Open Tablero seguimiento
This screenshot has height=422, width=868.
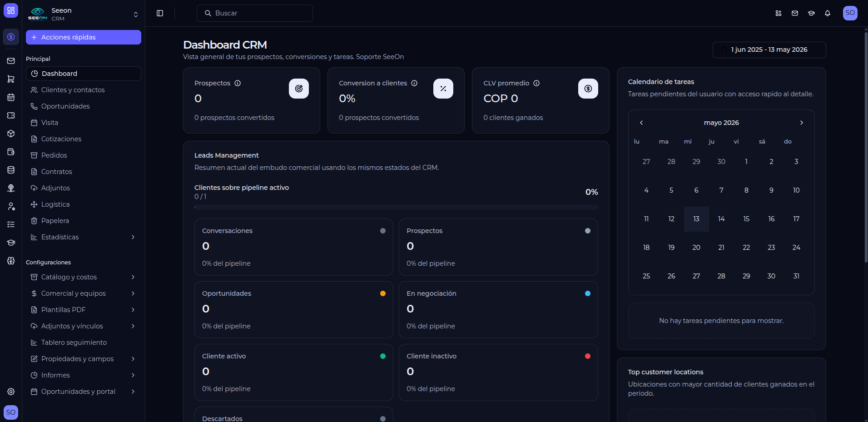(84, 343)
